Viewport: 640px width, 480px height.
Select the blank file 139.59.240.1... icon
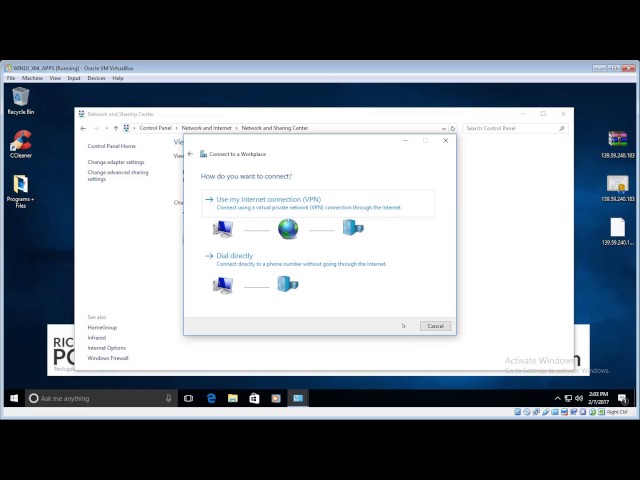click(x=618, y=231)
